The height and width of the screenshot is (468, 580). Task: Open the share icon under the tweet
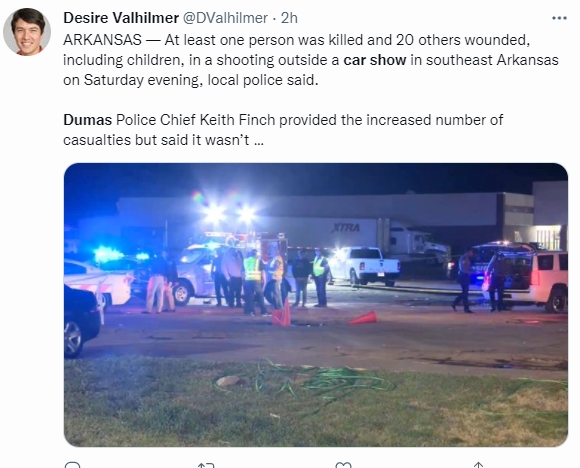pyautogui.click(x=478, y=465)
